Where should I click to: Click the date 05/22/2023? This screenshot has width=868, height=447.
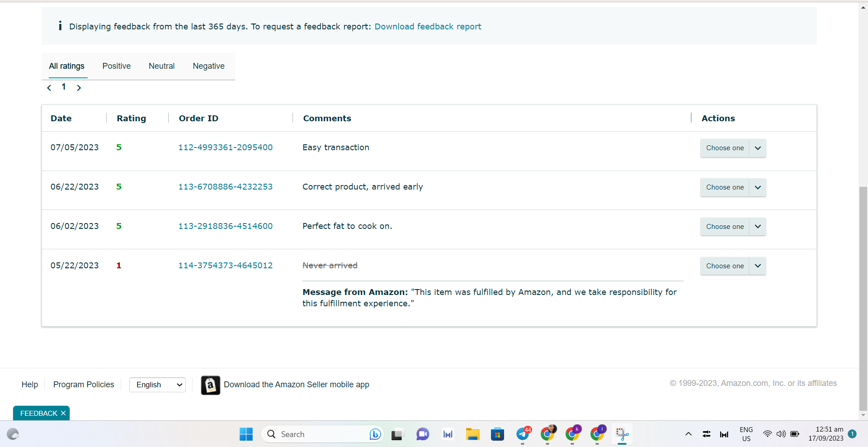(x=75, y=266)
